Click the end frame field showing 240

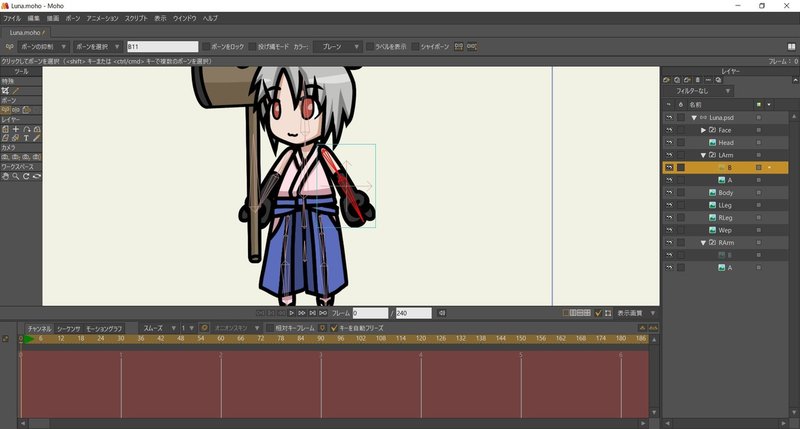[413, 313]
